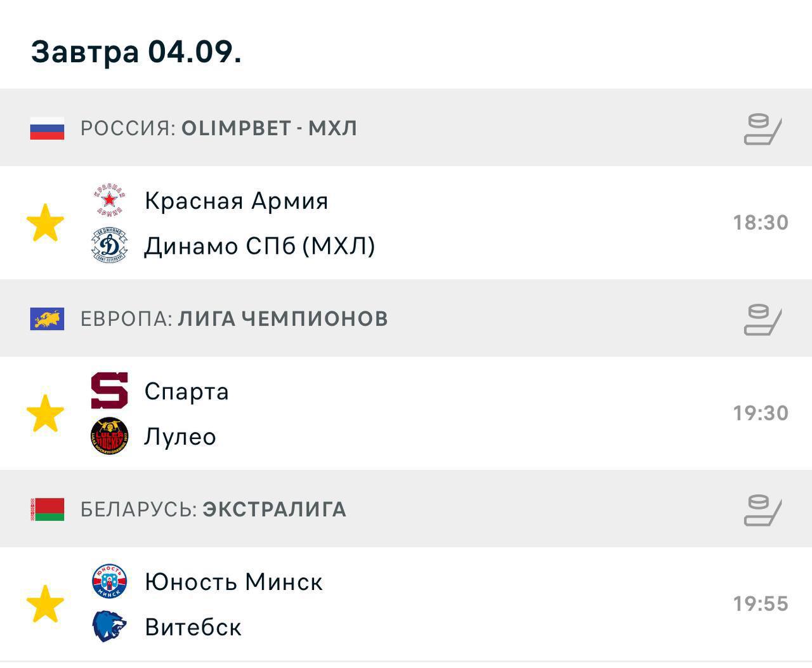This screenshot has height=668, width=812.
Task: Toggle favorite star for Спарта vs Лулео
Action: 46,413
